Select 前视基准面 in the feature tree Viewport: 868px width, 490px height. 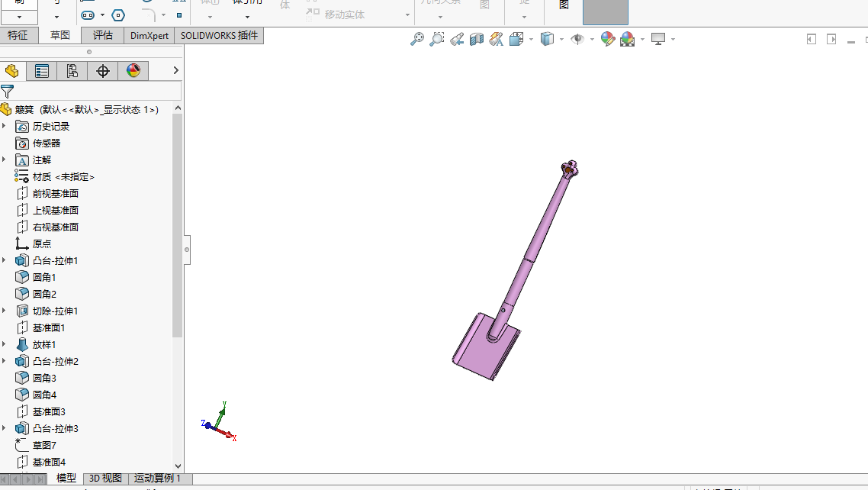56,193
